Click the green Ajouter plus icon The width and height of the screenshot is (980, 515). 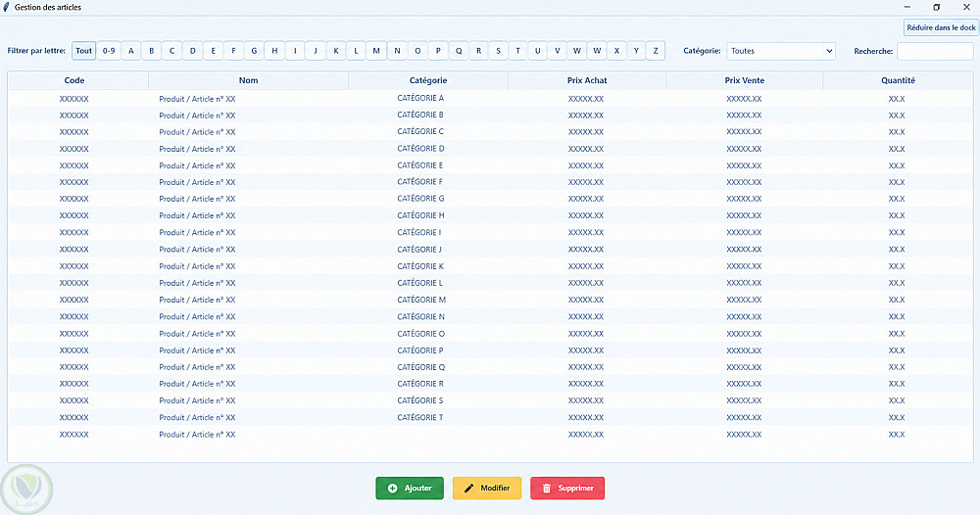click(x=393, y=489)
